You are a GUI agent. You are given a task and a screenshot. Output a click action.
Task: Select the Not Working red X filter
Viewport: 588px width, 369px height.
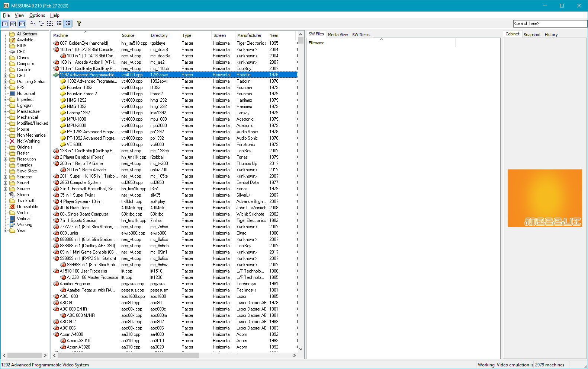[x=25, y=141]
